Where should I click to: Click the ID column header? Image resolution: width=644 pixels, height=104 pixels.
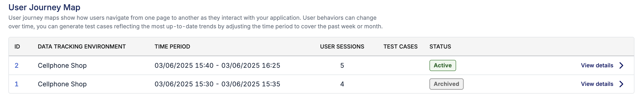(x=17, y=46)
